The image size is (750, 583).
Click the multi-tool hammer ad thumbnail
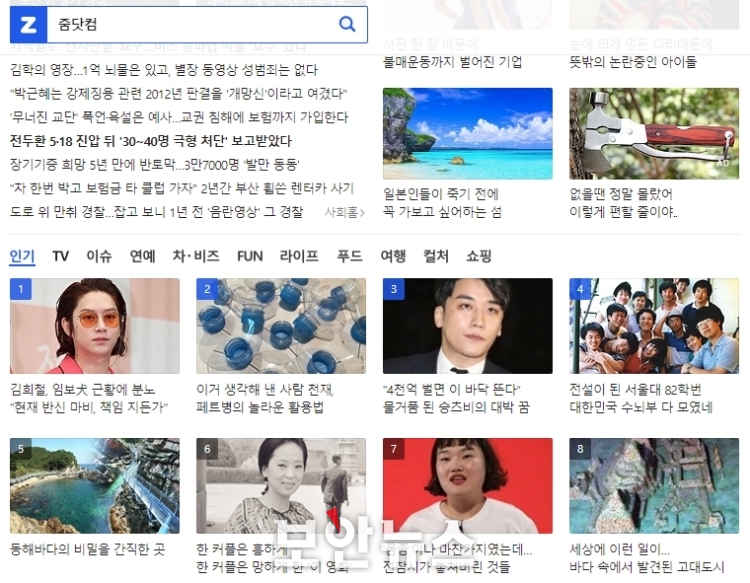654,134
